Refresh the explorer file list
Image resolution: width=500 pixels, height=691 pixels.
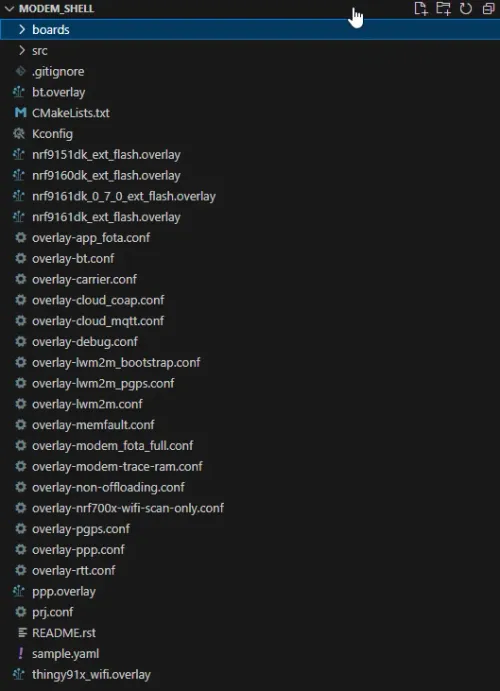click(466, 8)
